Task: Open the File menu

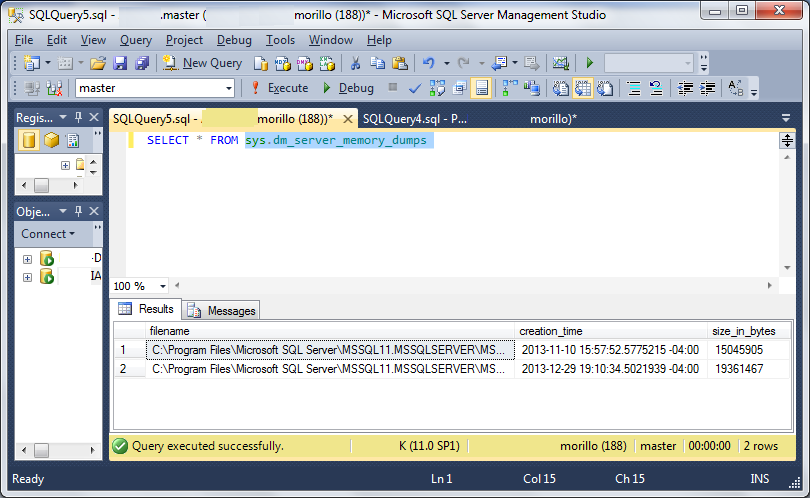Action: pyautogui.click(x=24, y=40)
